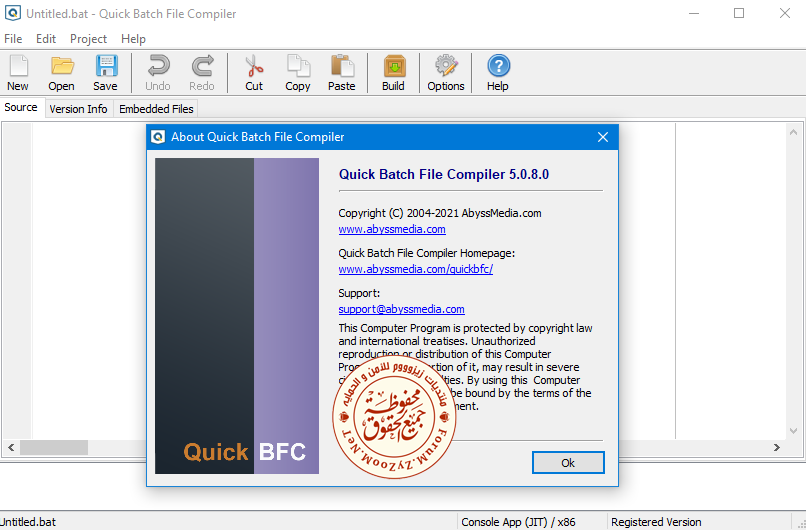Cut selection with scissors icon

pos(254,67)
